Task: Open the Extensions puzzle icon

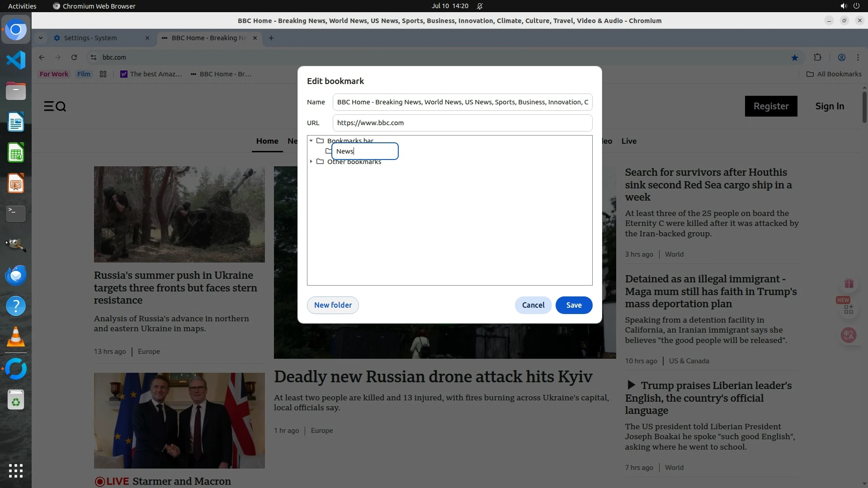Action: (817, 57)
